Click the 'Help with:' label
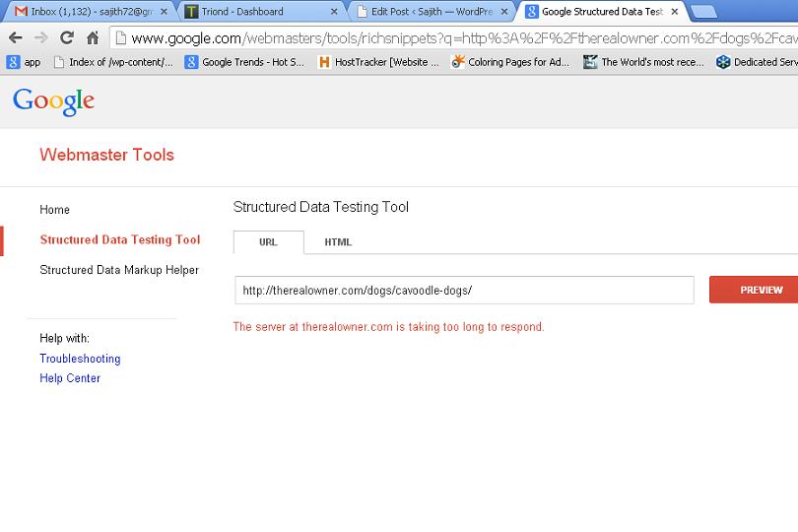This screenshot has height=532, width=798. coord(65,339)
